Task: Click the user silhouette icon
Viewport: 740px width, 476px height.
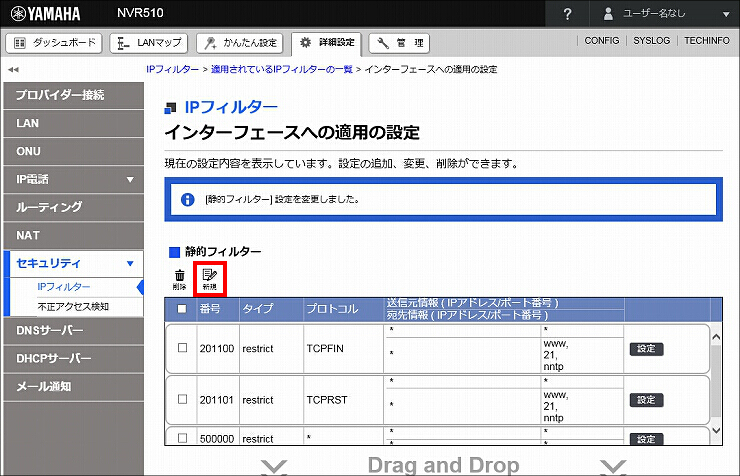Action: point(608,14)
